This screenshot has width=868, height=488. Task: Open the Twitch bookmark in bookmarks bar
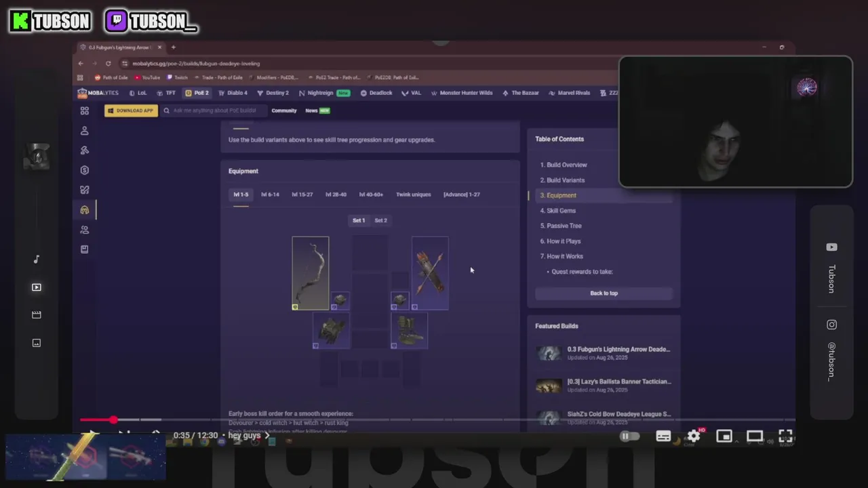click(177, 77)
